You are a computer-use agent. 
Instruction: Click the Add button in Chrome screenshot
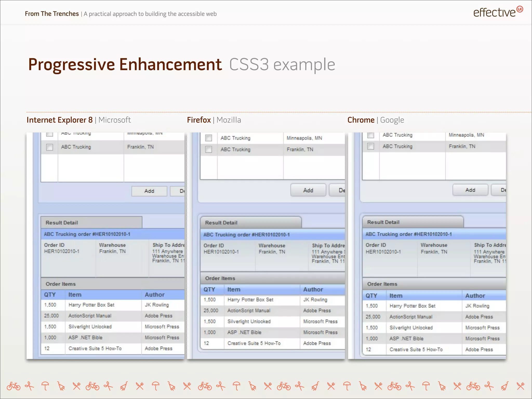coord(470,190)
